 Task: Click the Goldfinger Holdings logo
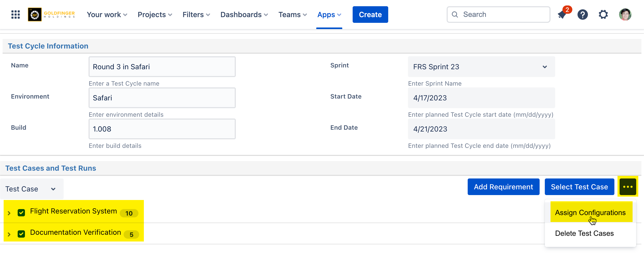click(52, 15)
